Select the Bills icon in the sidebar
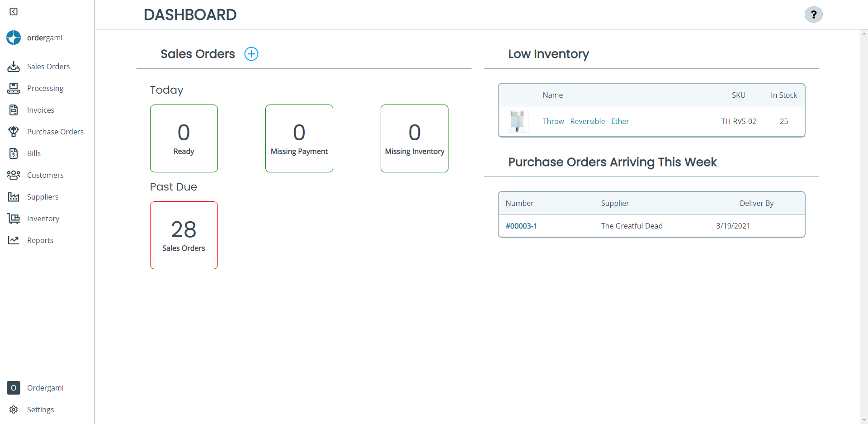This screenshot has width=868, height=424. (x=14, y=153)
